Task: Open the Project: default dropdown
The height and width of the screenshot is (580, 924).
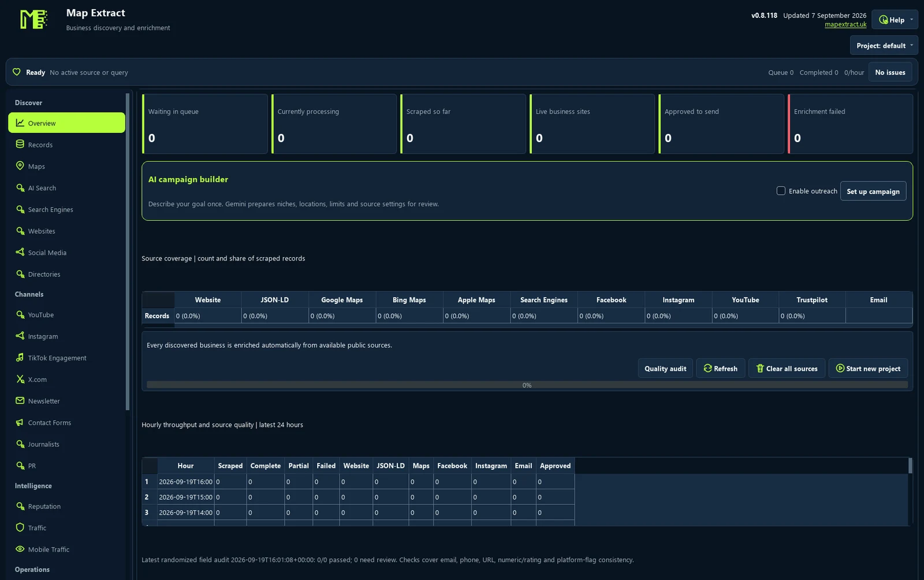Action: [884, 46]
